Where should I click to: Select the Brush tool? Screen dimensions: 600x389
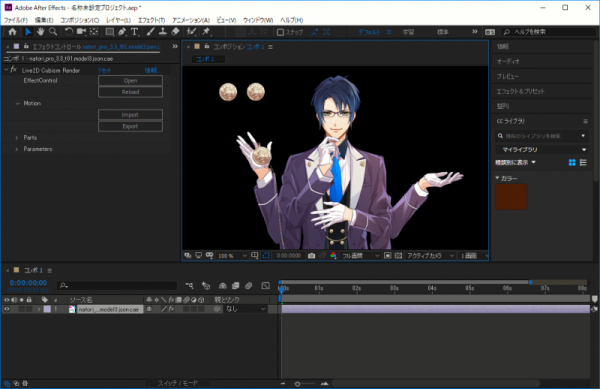pyautogui.click(x=150, y=32)
